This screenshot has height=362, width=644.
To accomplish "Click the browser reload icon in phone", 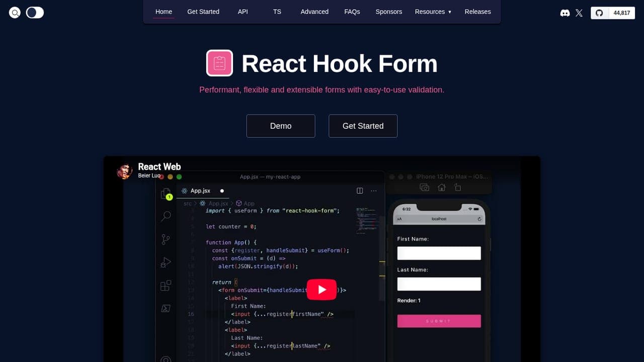I will [x=479, y=219].
